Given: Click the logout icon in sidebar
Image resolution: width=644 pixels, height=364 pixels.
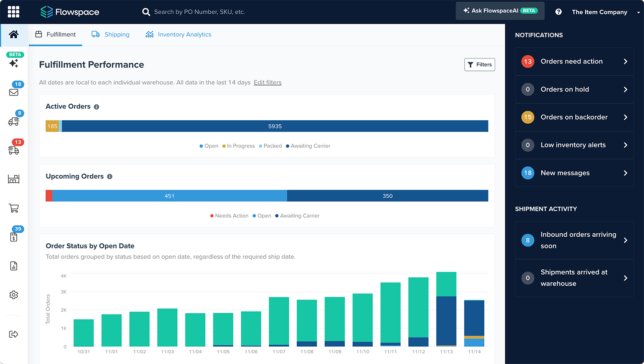Looking at the screenshot, I should (x=14, y=334).
